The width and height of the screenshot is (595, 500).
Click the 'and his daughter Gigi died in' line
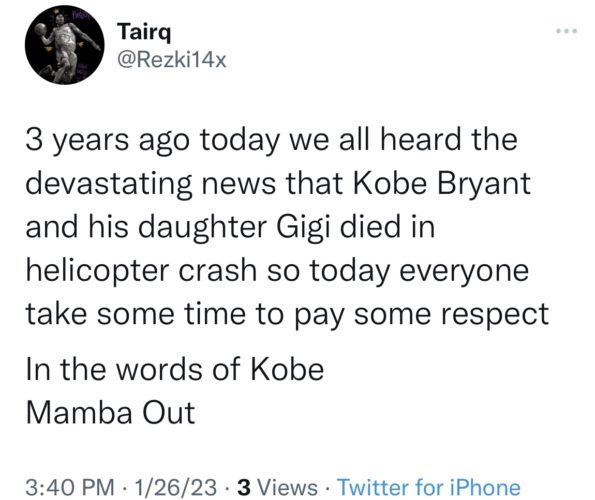[230, 227]
